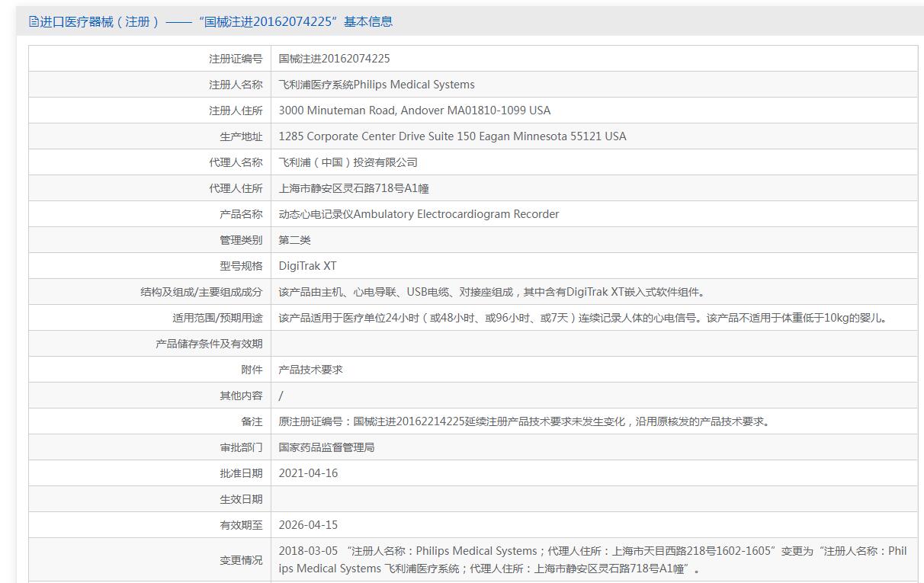Click the 产品名称 label

pos(241,214)
